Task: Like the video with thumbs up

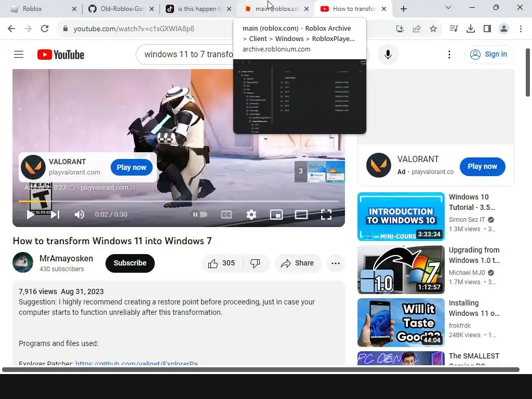Action: [x=222, y=263]
